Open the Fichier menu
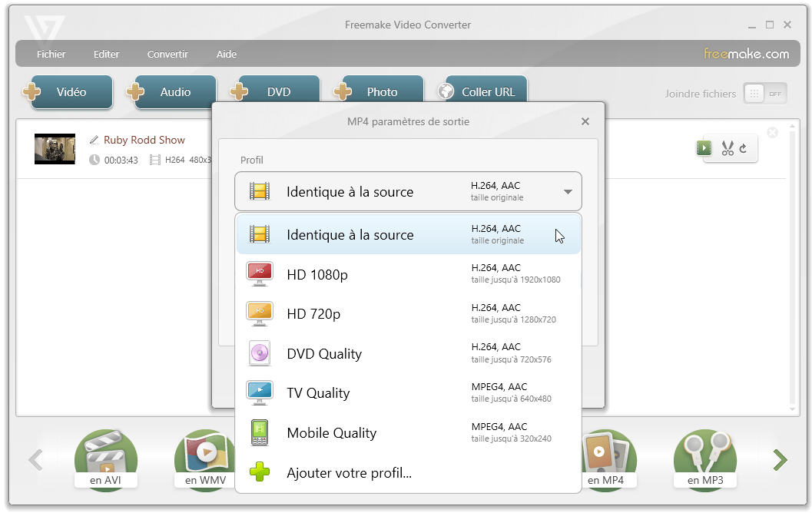The width and height of the screenshot is (812, 513). click(x=51, y=54)
